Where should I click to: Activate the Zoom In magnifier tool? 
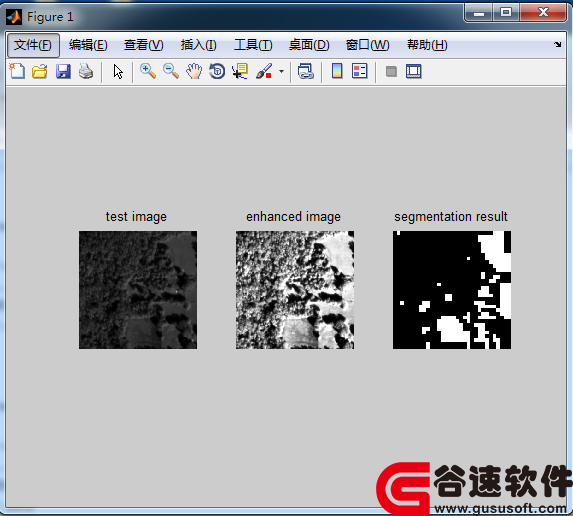tap(148, 71)
